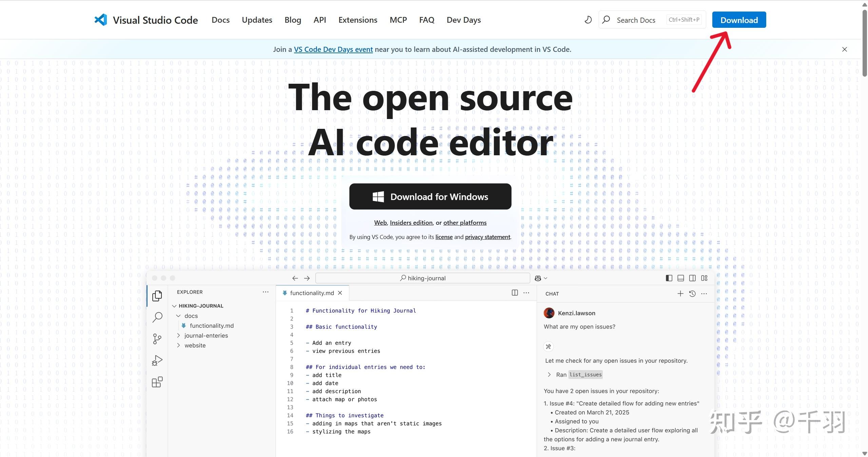Viewport: 868px width, 457px height.
Task: Toggle primary sidebar layout icon
Action: (x=669, y=278)
